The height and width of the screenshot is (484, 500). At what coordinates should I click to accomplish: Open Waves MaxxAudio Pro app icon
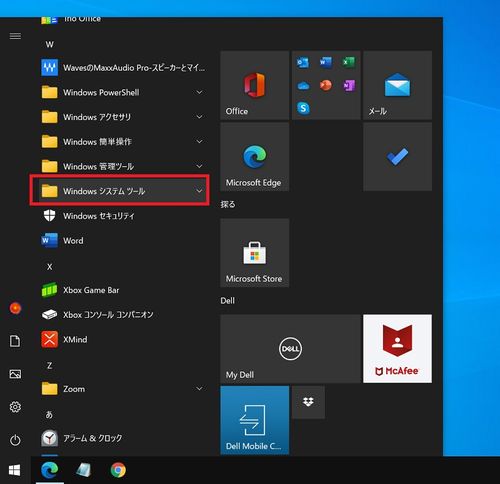[49, 68]
